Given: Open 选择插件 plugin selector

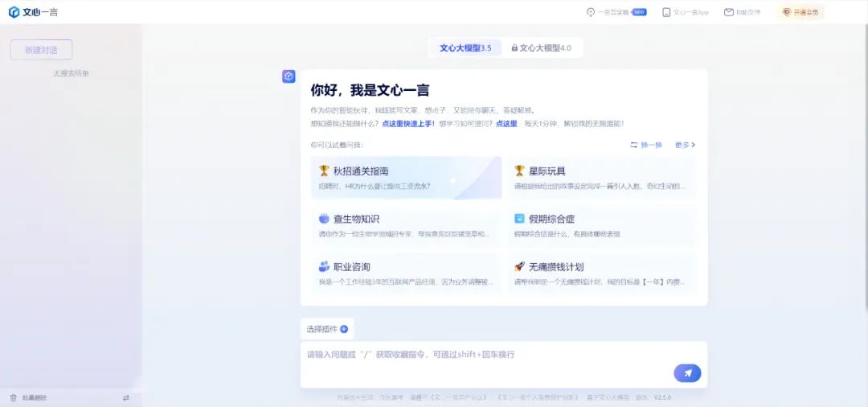Looking at the screenshot, I should tap(327, 329).
